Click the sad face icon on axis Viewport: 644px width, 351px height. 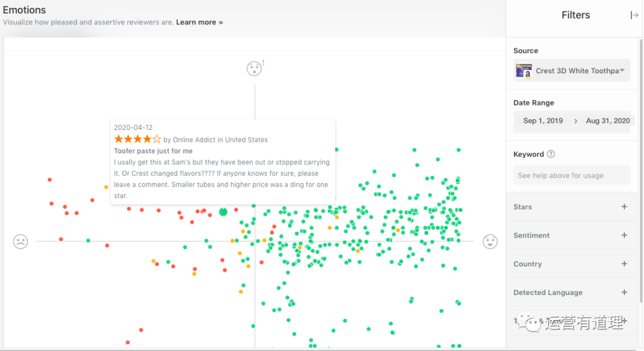[21, 241]
